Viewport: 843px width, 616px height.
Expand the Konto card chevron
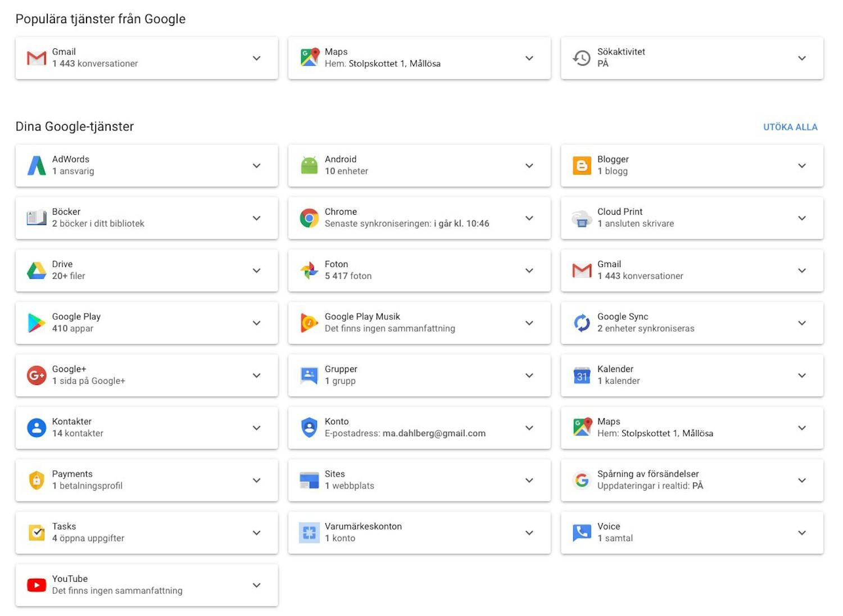[529, 428]
